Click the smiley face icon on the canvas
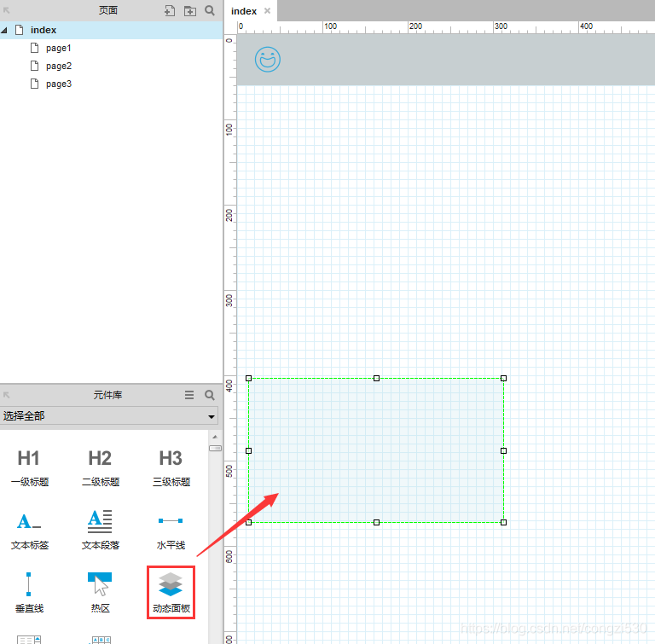 (x=268, y=60)
